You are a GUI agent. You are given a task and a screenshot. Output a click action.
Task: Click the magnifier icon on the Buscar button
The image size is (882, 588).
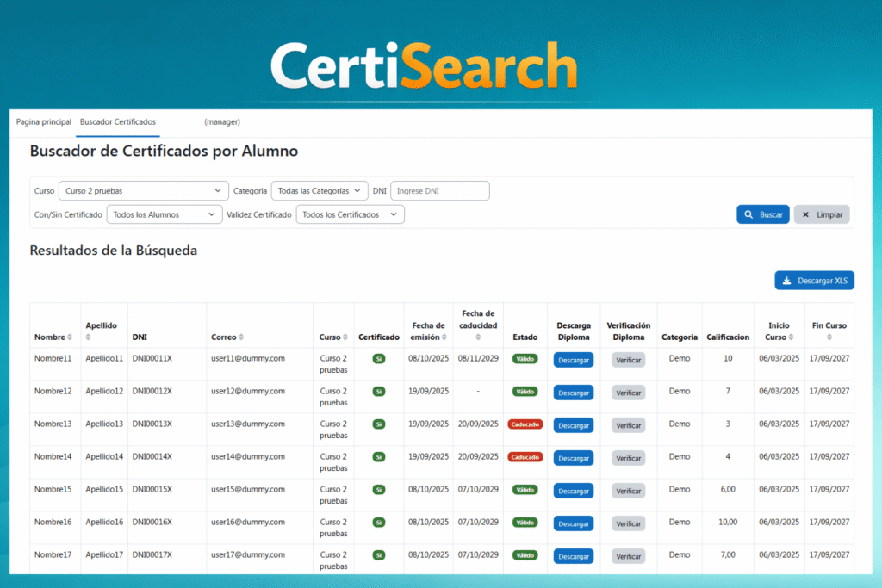tap(747, 214)
